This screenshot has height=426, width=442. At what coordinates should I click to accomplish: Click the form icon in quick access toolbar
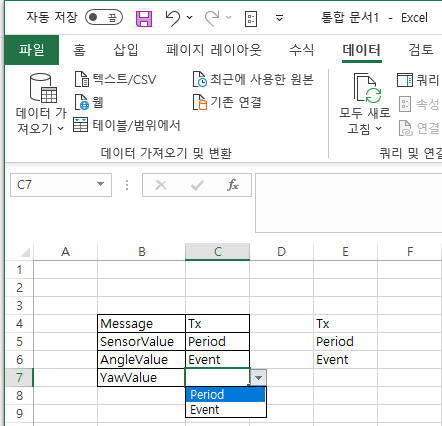[251, 18]
